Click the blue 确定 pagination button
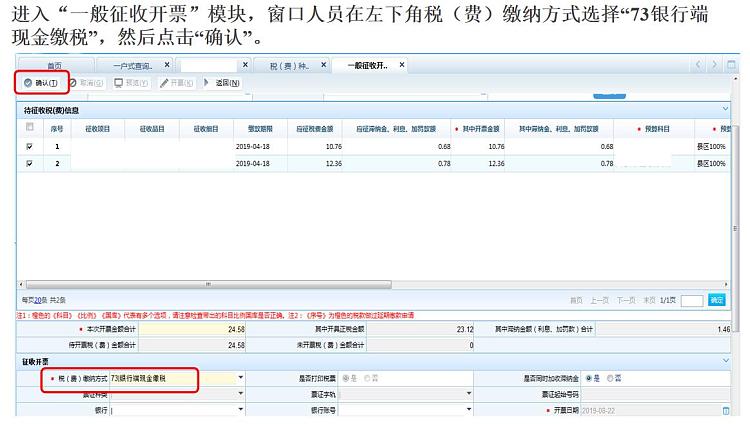Viewport: 750px width, 424px height. coord(717,300)
